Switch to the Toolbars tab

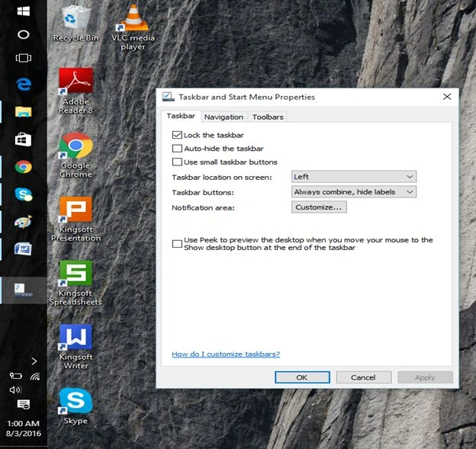[x=268, y=117]
